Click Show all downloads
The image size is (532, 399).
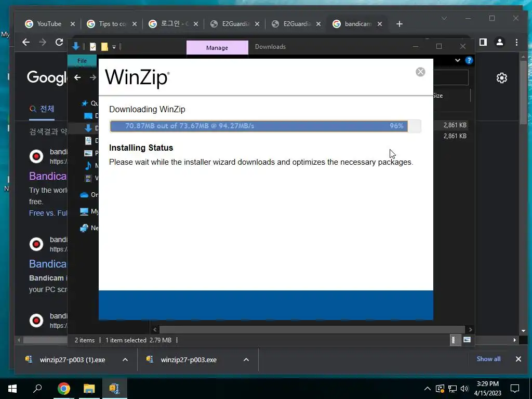tap(488, 359)
